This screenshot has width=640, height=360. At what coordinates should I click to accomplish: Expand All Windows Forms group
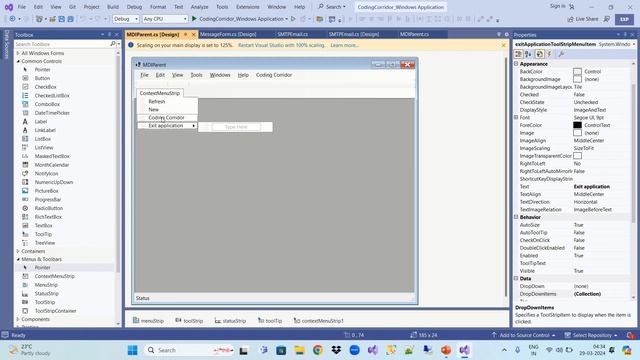point(18,53)
